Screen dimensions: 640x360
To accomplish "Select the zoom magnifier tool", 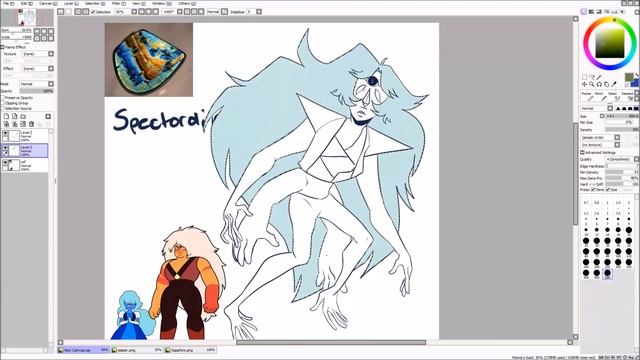I will 592,84.
